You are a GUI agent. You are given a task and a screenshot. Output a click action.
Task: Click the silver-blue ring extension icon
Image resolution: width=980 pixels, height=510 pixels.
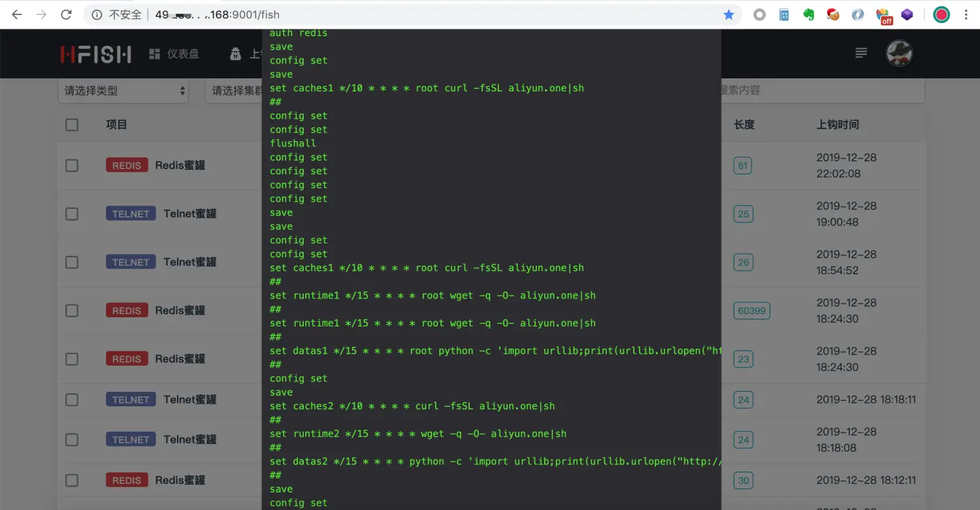point(858,14)
